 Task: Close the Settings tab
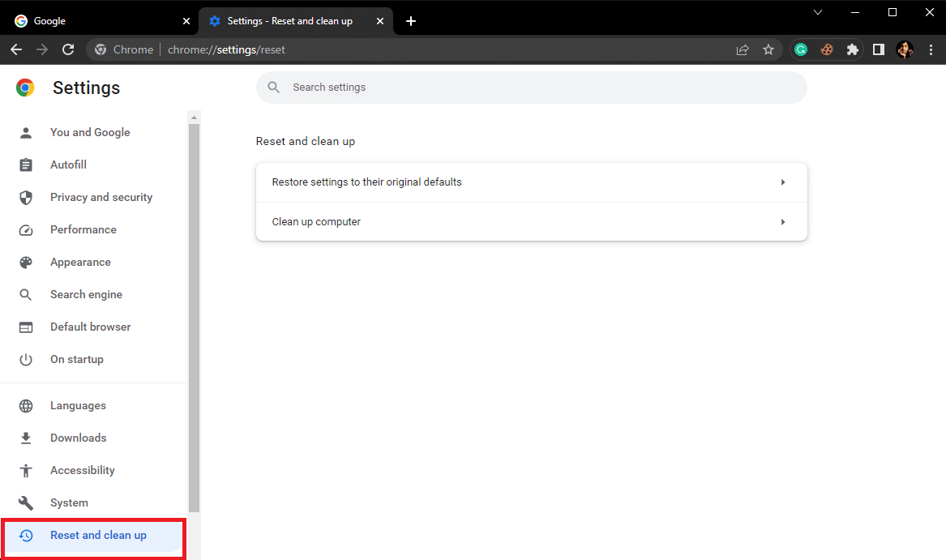[x=380, y=21]
